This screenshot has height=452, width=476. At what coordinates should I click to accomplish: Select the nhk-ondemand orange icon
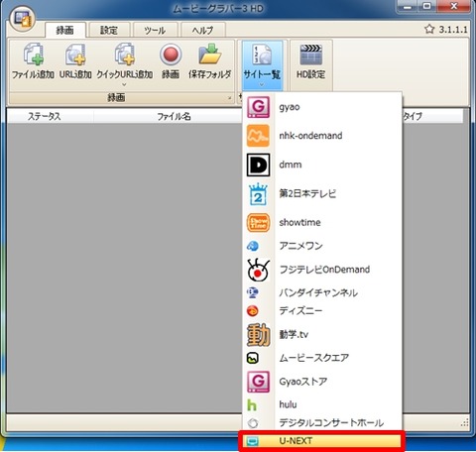258,136
